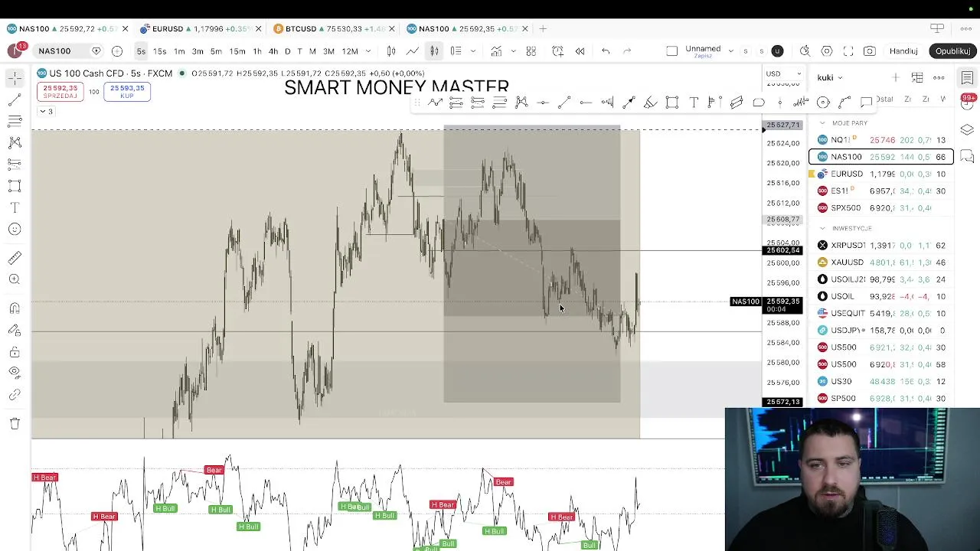This screenshot has width=980, height=551.
Task: Enter fullscreen mode
Action: click(848, 51)
